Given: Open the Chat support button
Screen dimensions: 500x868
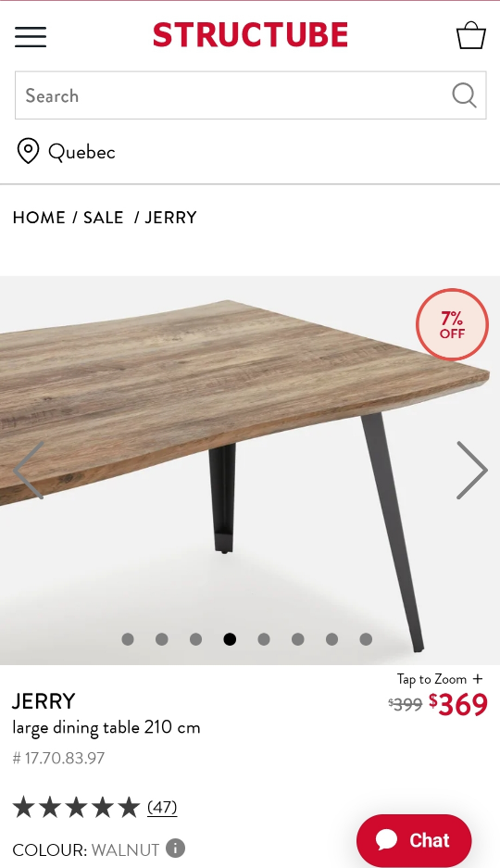Looking at the screenshot, I should click(414, 840).
